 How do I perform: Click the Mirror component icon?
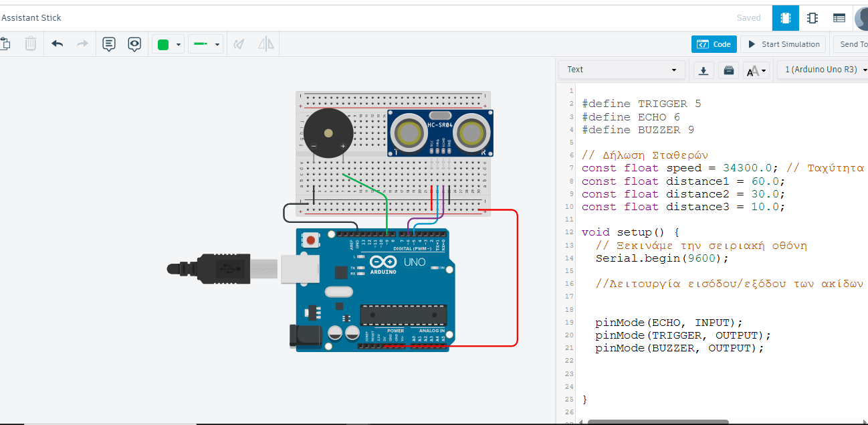click(x=266, y=44)
